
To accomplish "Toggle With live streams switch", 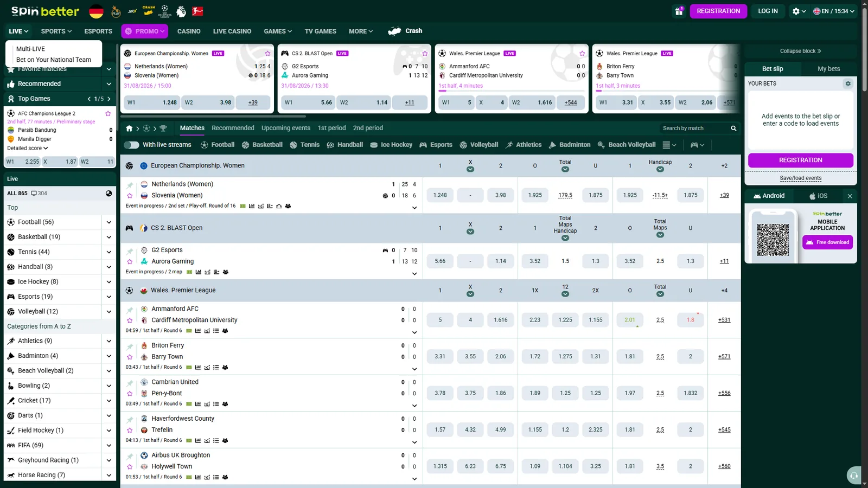I will [x=131, y=145].
